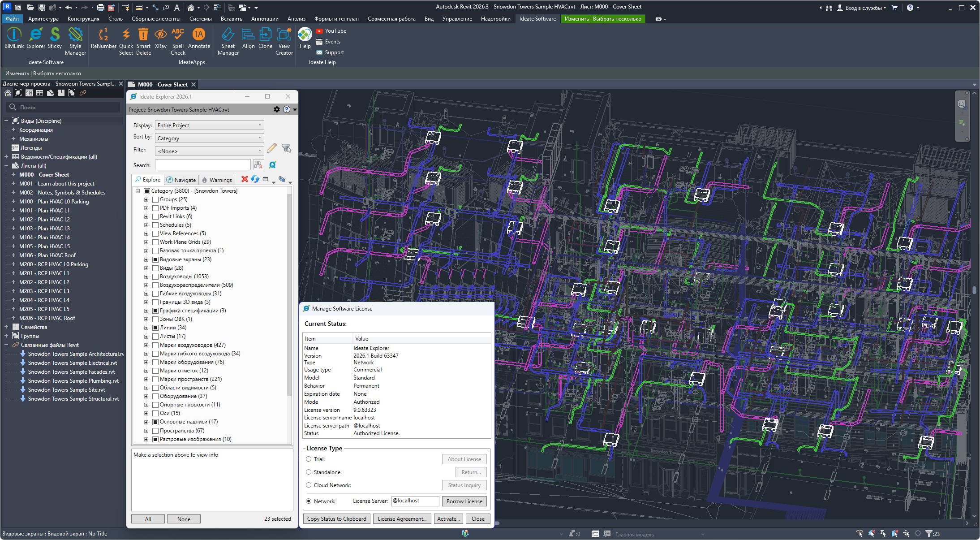Open the YouTube link in ribbon
Screen dimensions: 980x540
pos(331,31)
